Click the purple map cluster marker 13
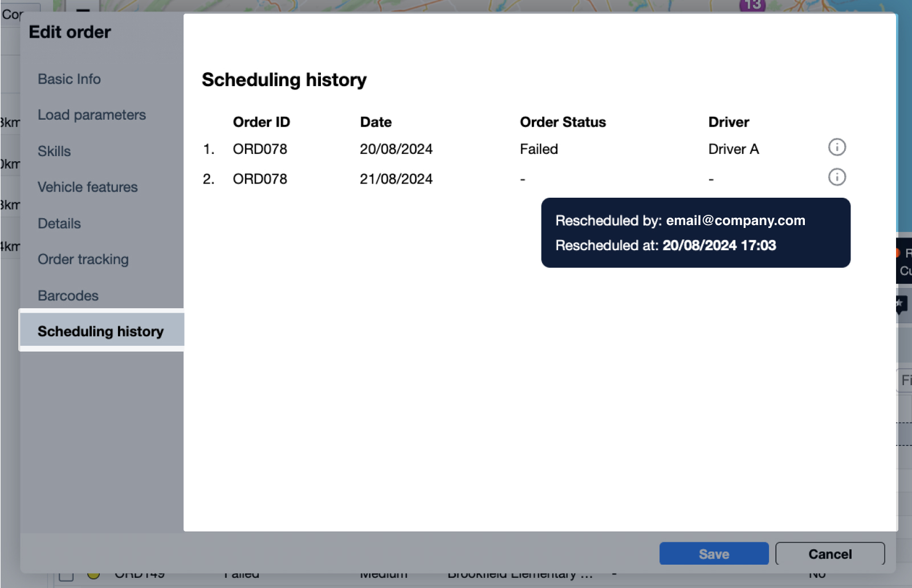Viewport: 912px width, 588px height. click(752, 5)
